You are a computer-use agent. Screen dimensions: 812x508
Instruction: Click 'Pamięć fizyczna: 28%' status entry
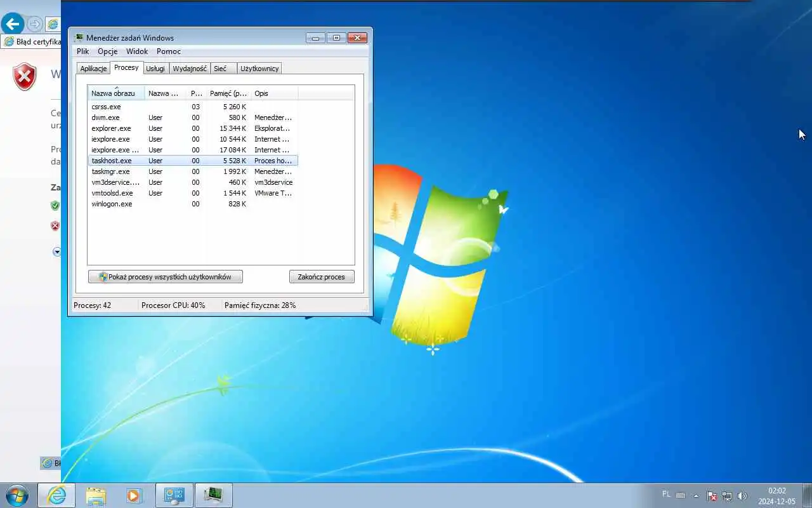(260, 305)
